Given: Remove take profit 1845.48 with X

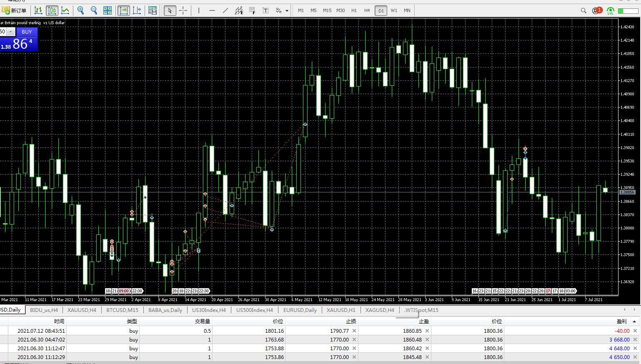Looking at the screenshot, I should [427, 357].
